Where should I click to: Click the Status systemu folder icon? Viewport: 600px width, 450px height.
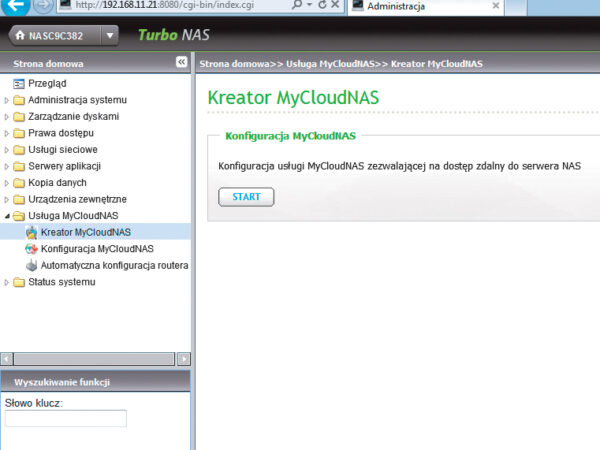tap(19, 282)
